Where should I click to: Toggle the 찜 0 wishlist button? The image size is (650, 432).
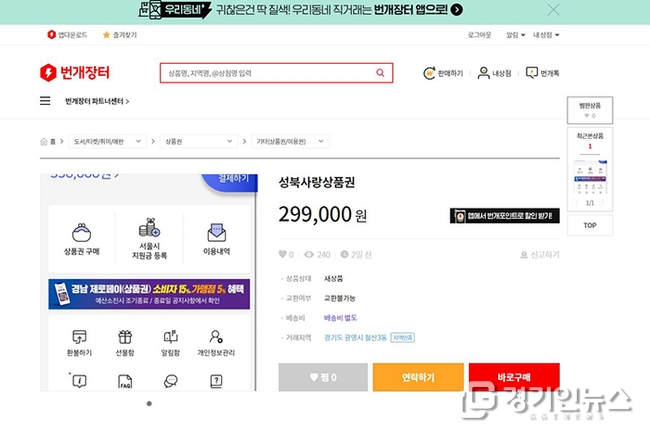323,377
